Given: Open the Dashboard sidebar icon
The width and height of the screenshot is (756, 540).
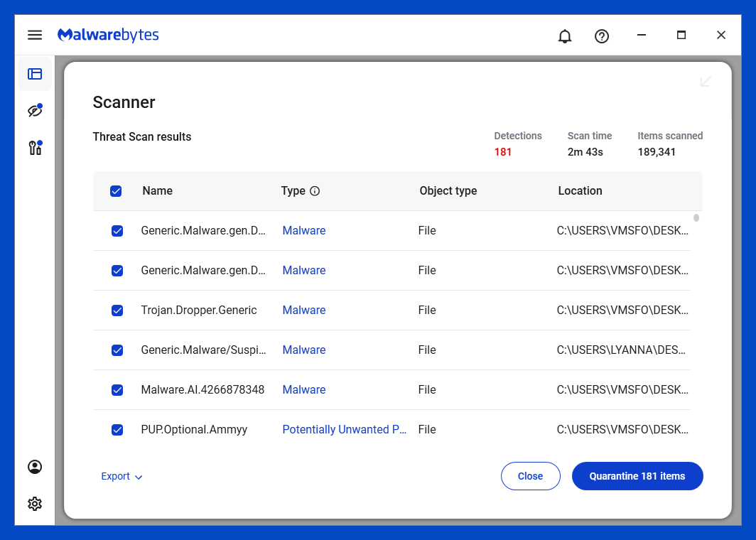Looking at the screenshot, I should 35,74.
